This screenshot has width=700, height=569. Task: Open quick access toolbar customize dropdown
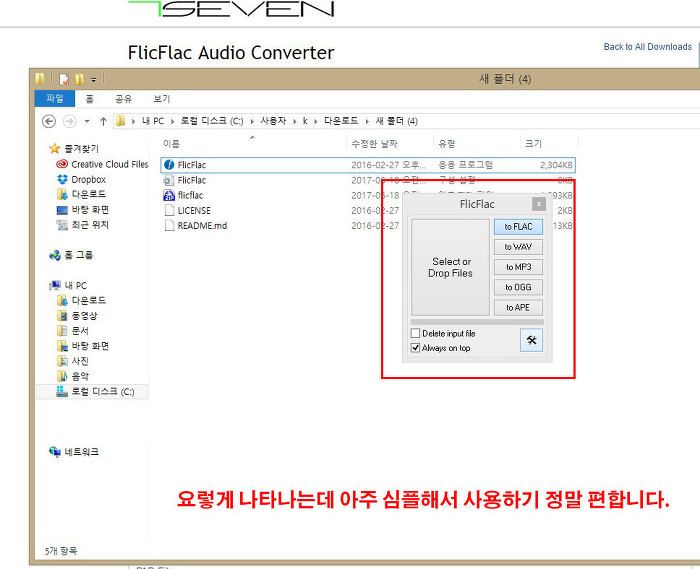point(93,80)
